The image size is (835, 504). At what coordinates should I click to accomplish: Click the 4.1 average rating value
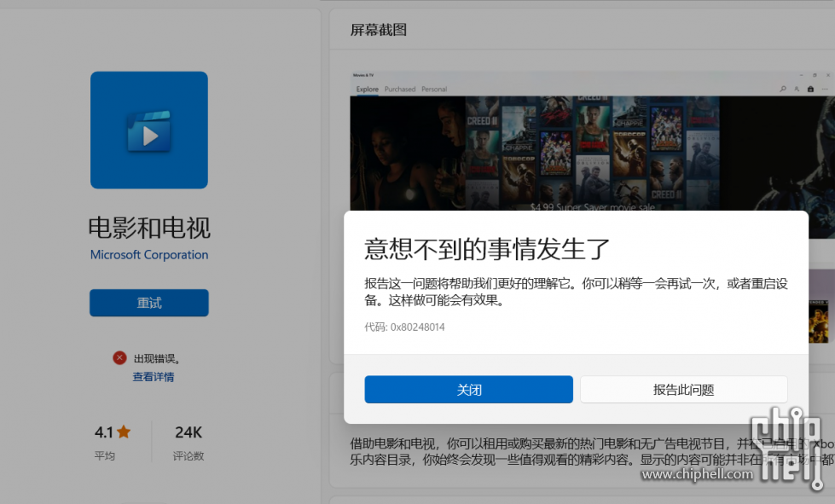click(x=104, y=432)
